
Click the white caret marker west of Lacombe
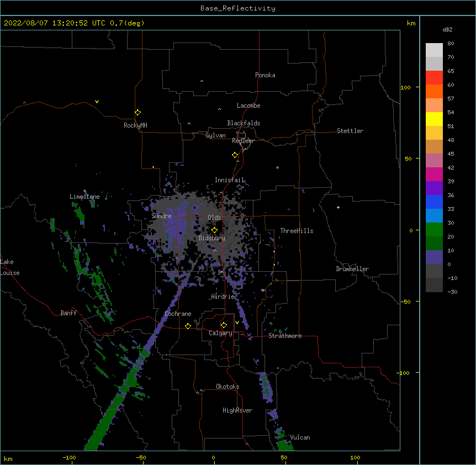(219, 109)
